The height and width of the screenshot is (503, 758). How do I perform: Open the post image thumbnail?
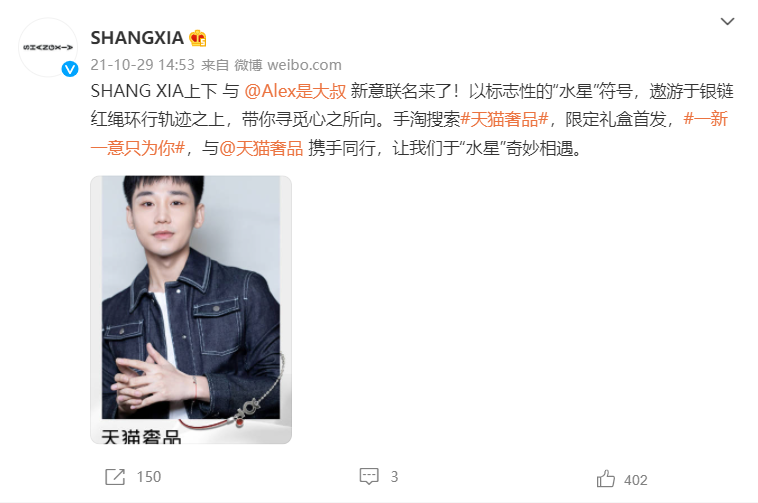coord(191,310)
